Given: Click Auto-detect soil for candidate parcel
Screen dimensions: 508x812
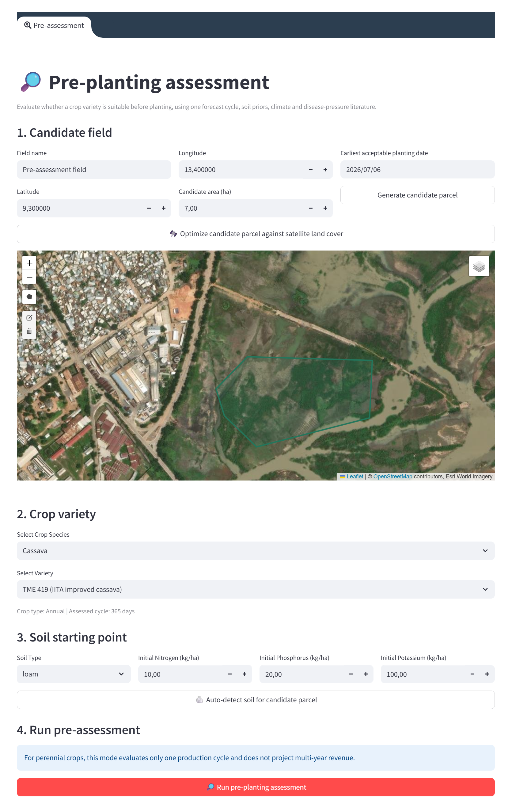Looking at the screenshot, I should click(x=256, y=700).
